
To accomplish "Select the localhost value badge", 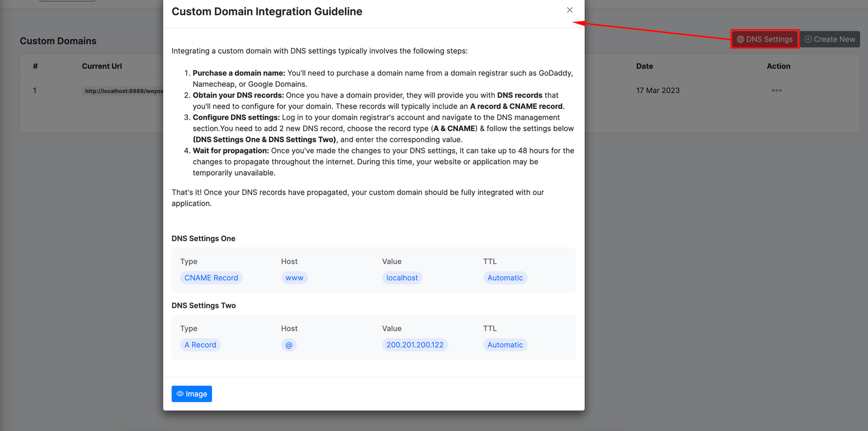I will [x=402, y=278].
